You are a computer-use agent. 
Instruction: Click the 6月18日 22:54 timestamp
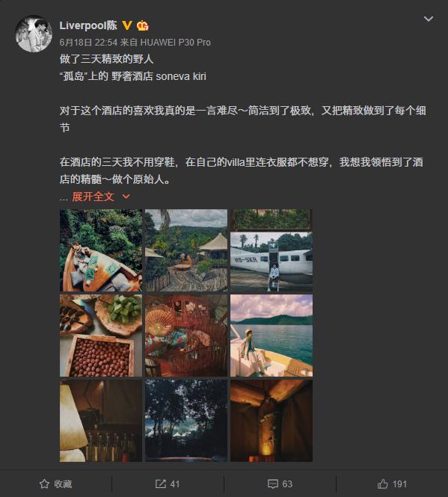click(88, 42)
